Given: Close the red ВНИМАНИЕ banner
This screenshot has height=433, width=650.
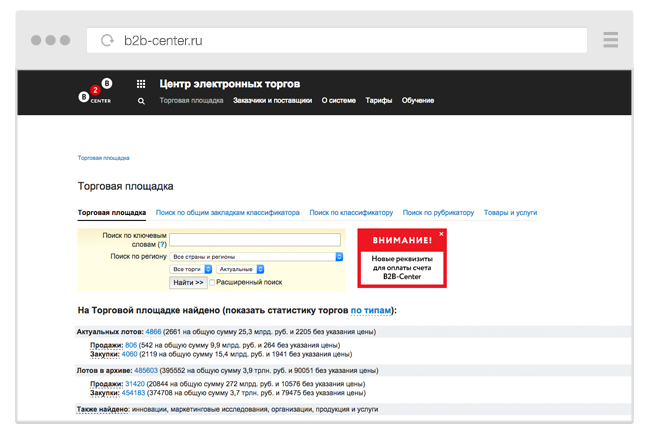Looking at the screenshot, I should [x=441, y=234].
